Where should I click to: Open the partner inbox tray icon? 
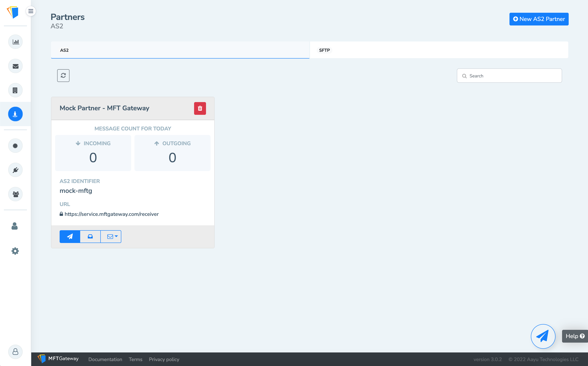(90, 236)
